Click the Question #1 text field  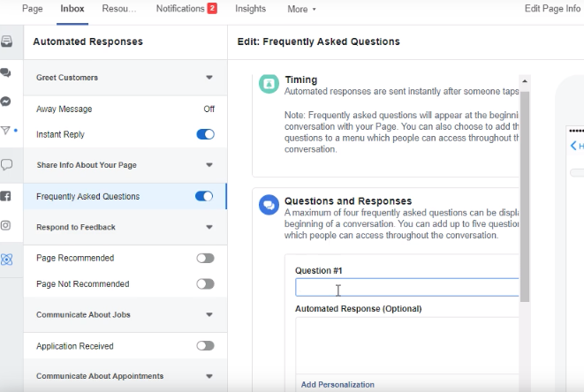[x=406, y=288]
